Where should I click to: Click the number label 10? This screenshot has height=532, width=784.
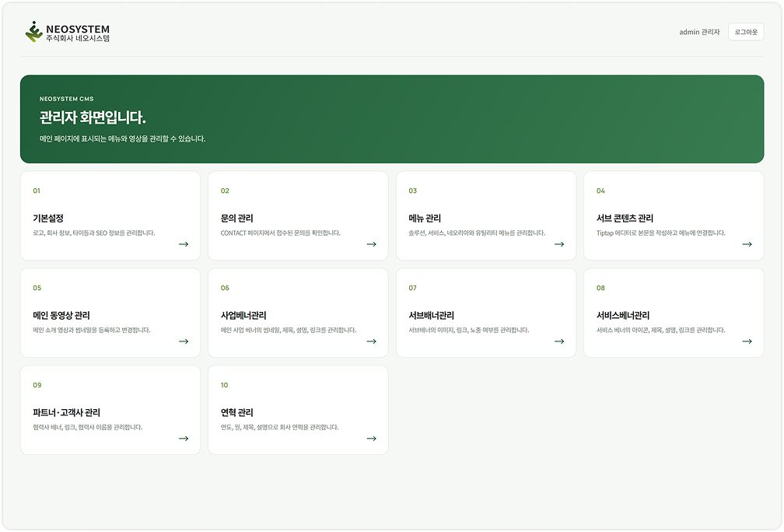[225, 384]
